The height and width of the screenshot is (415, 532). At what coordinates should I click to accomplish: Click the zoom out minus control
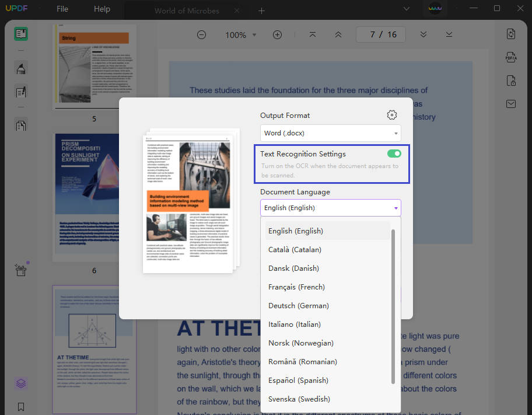(201, 34)
